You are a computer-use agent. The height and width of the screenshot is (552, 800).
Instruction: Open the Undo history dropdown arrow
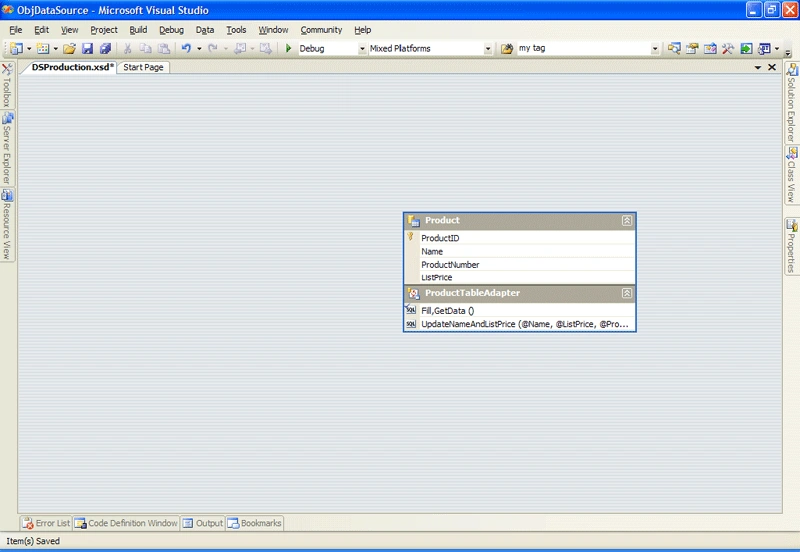click(x=199, y=49)
